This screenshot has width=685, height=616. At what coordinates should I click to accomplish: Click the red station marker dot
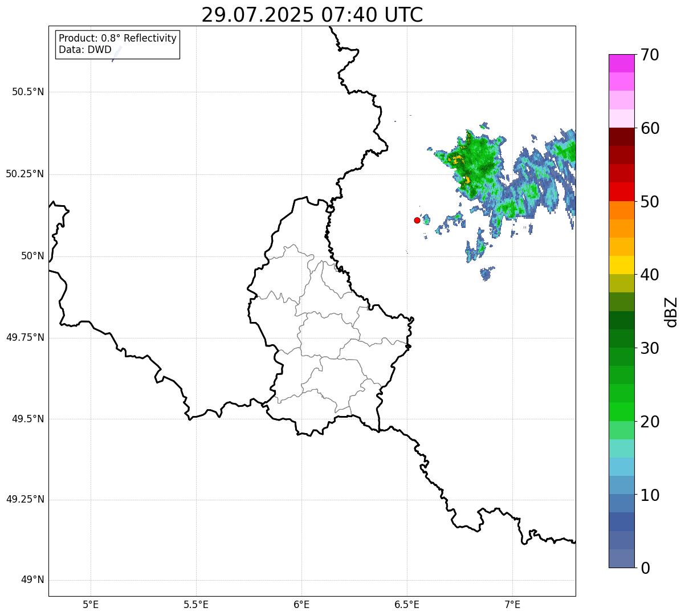(x=417, y=220)
